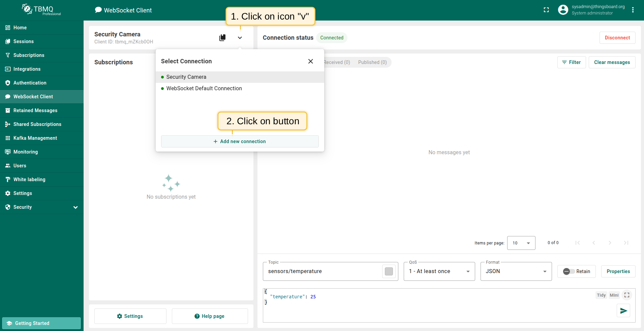Expand the QoS dropdown
The image size is (644, 331).
[x=439, y=271]
